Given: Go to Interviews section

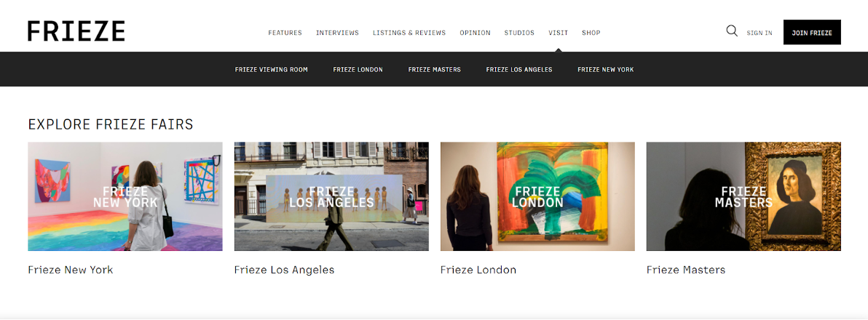Looking at the screenshot, I should click(337, 33).
